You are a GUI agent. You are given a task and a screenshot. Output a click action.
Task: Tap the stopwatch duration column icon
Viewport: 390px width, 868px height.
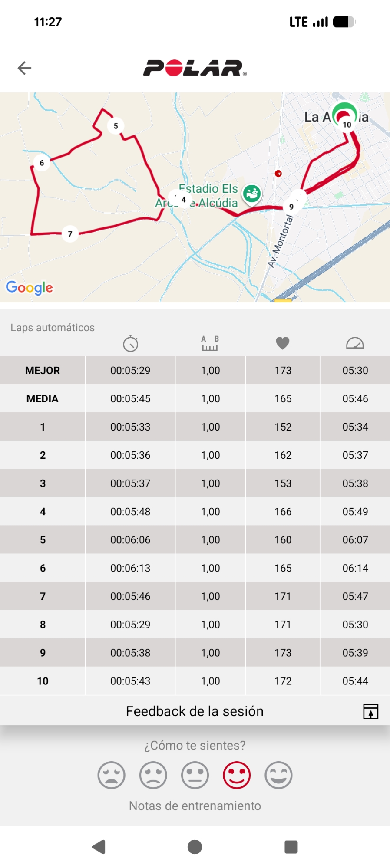130,343
